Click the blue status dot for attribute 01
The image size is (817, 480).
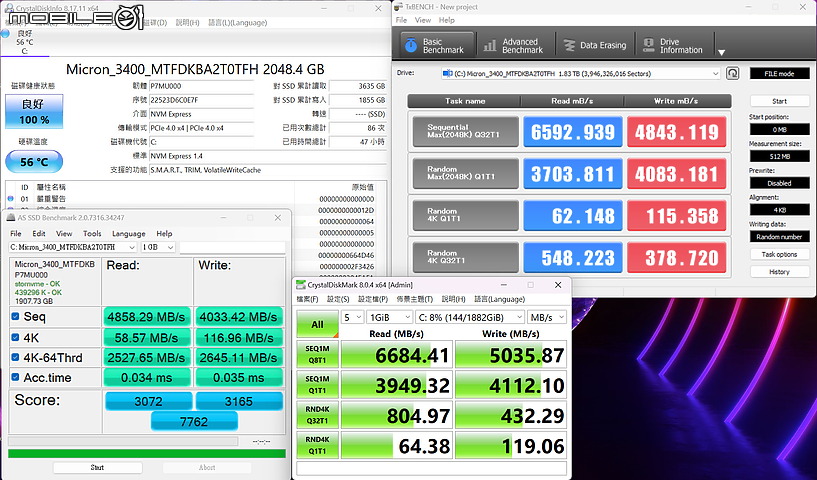point(10,199)
